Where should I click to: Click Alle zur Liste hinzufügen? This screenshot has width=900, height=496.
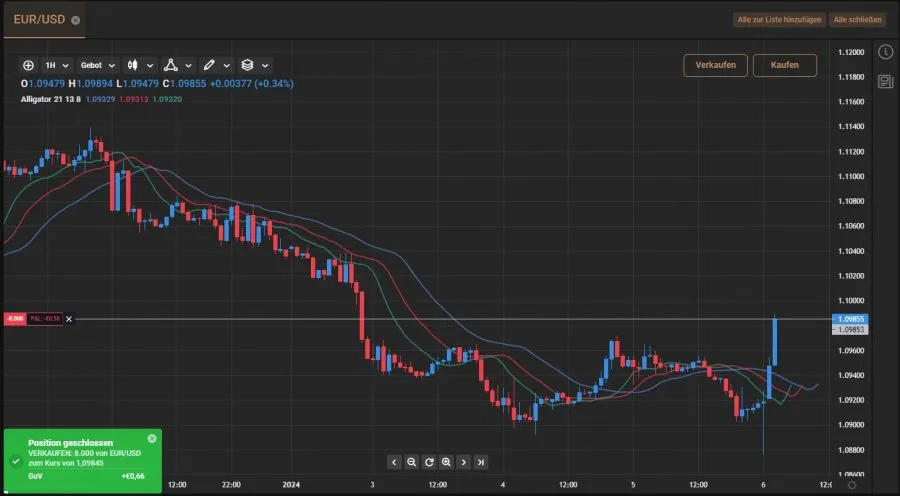779,20
